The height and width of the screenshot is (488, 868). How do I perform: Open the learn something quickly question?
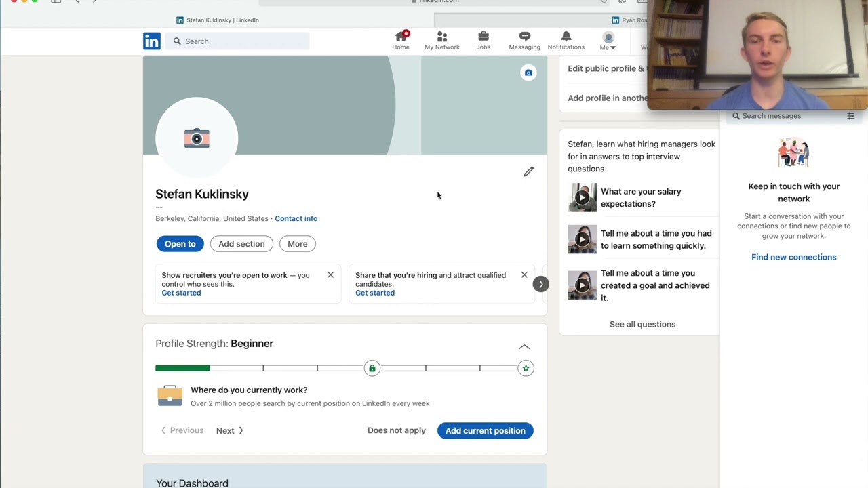pos(656,239)
